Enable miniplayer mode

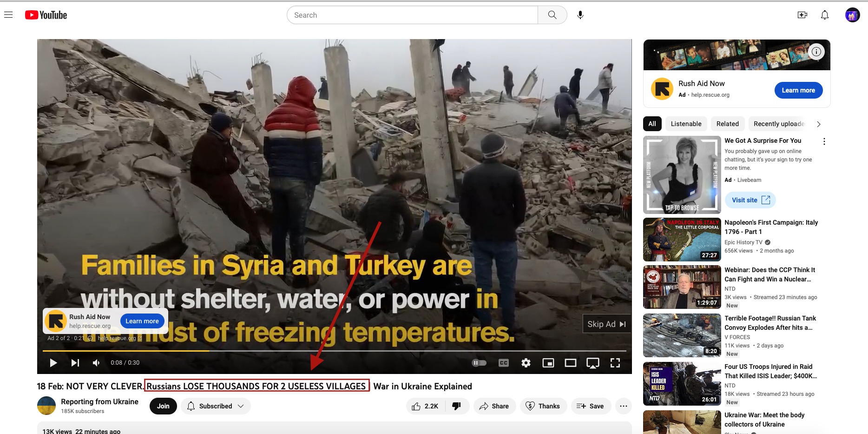point(548,363)
